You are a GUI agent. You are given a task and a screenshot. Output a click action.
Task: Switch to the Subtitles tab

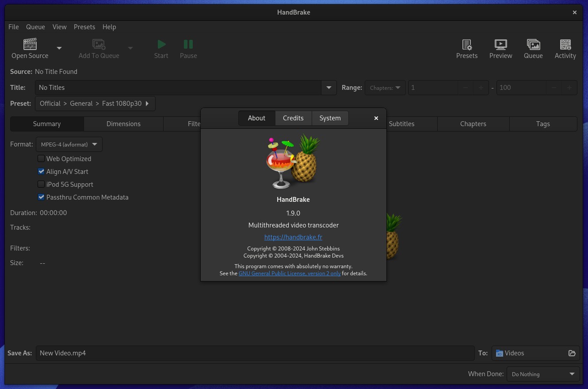[x=401, y=124]
